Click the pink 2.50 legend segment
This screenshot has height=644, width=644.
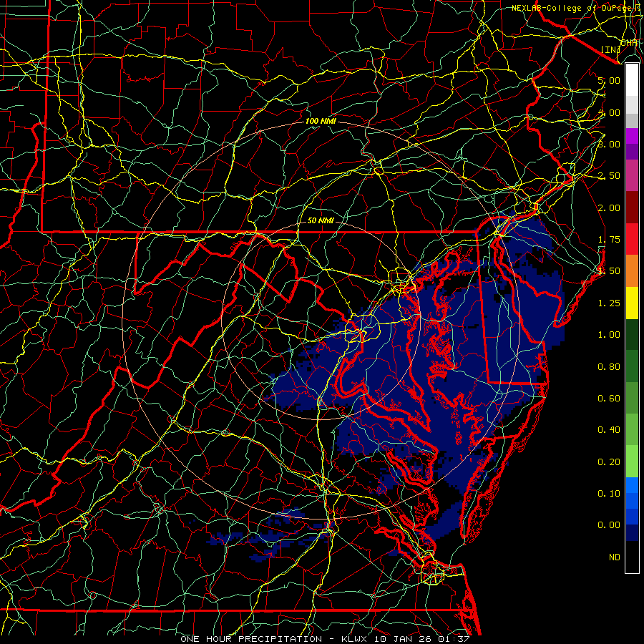[x=632, y=176]
